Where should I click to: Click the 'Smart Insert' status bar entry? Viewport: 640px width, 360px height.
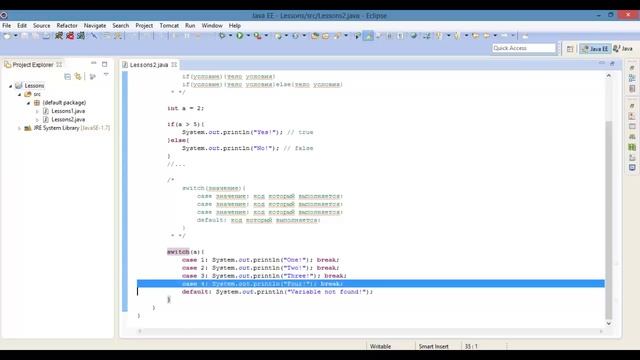(433, 346)
